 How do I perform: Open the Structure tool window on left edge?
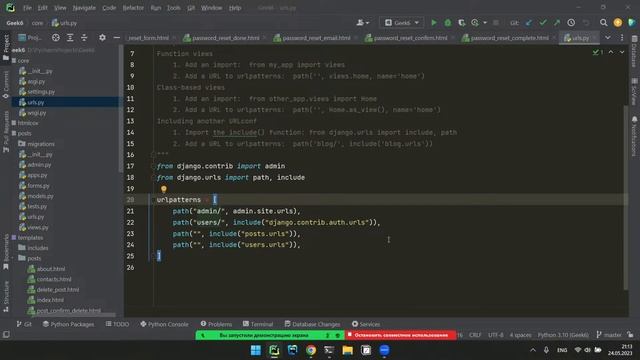coord(6,296)
